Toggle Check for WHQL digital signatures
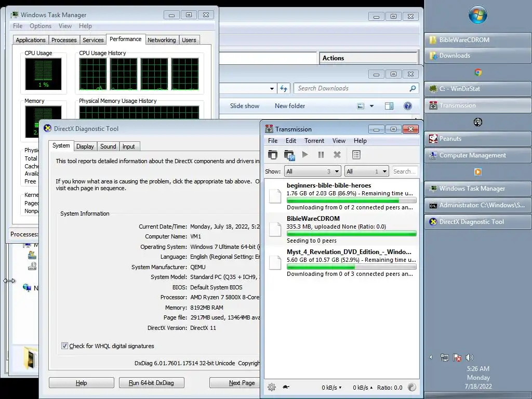The height and width of the screenshot is (399, 532). 64,345
